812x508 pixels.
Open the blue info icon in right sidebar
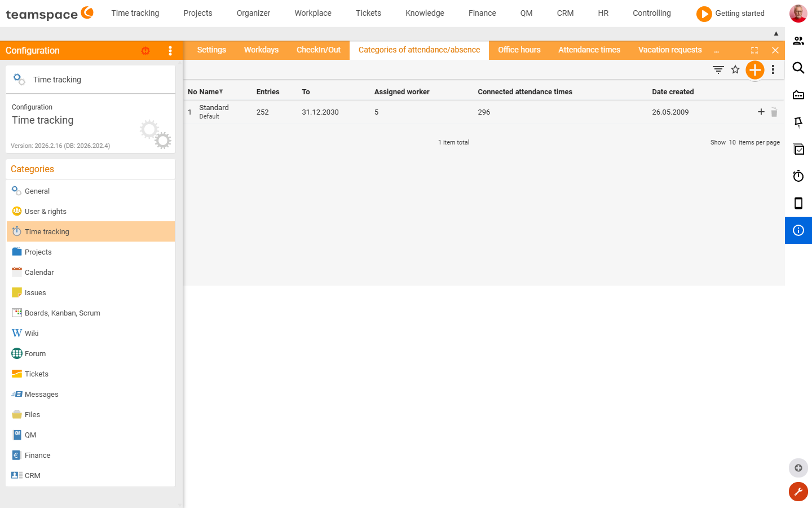click(798, 230)
